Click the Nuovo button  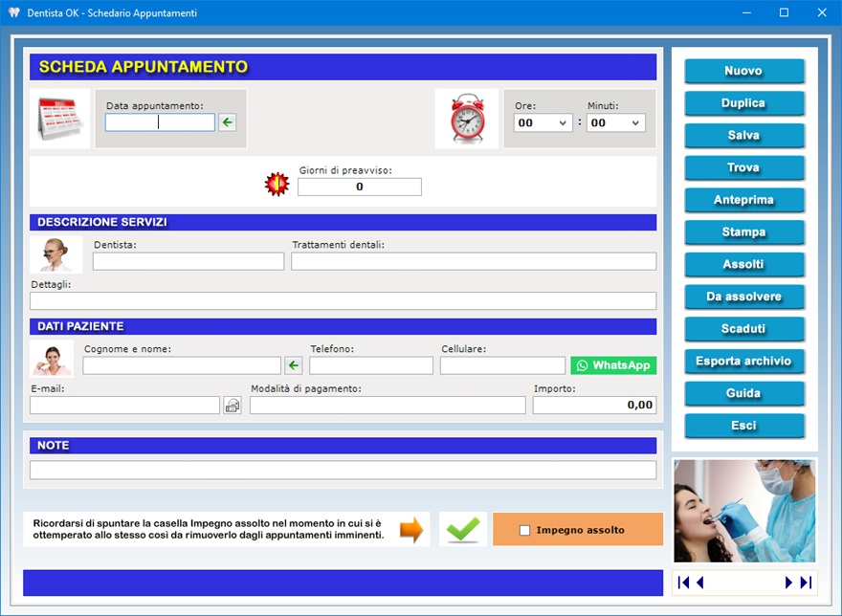click(x=744, y=71)
